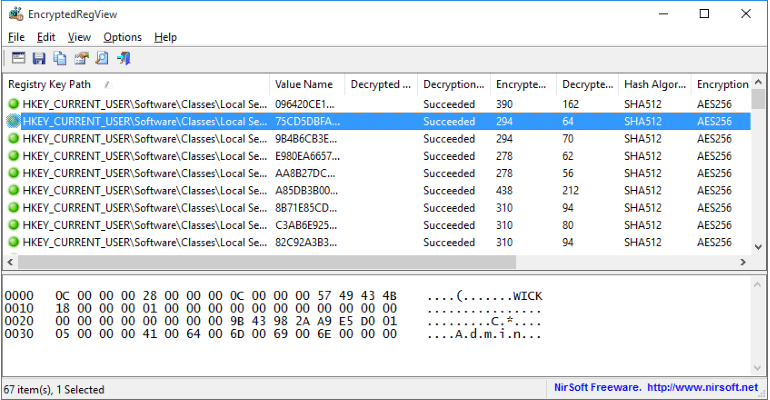Click the vertical scrollbar down arrow

tap(759, 246)
